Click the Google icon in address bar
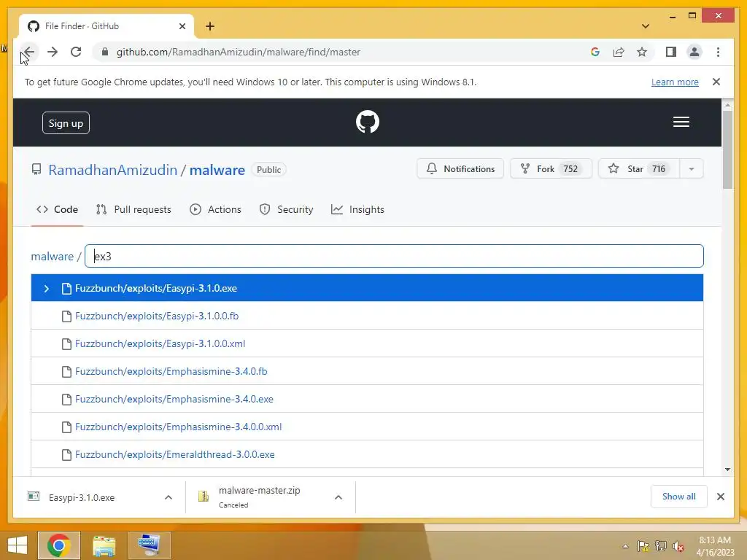This screenshot has width=747, height=560. coord(595,52)
